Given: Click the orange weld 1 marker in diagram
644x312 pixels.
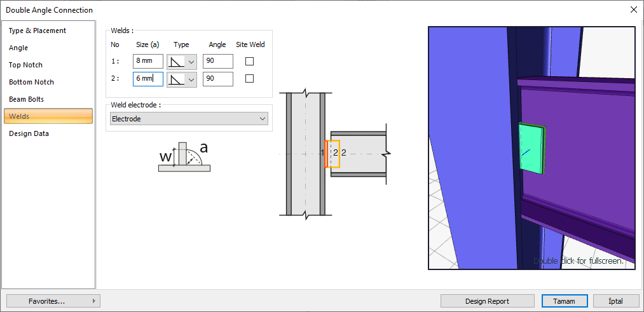Looking at the screenshot, I should 325,154.
